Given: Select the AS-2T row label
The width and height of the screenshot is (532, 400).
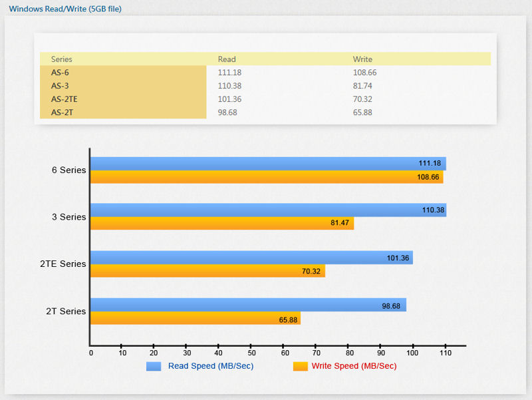Looking at the screenshot, I should coord(62,112).
